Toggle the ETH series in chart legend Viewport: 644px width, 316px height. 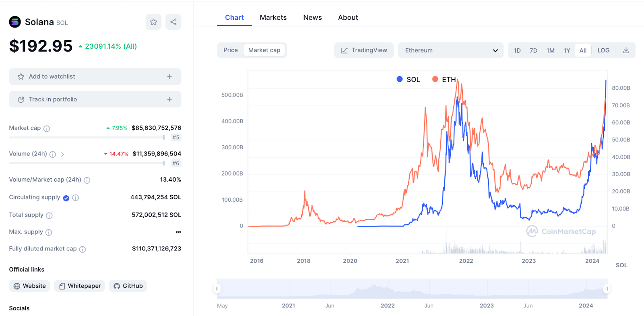tap(444, 79)
